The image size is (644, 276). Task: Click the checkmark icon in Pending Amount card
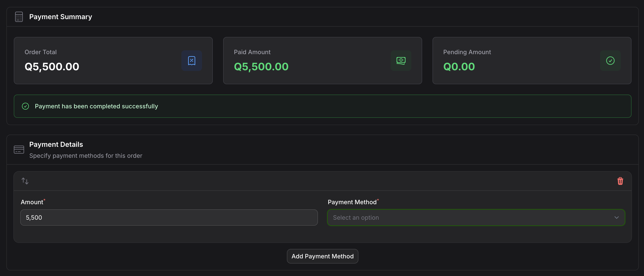[610, 61]
